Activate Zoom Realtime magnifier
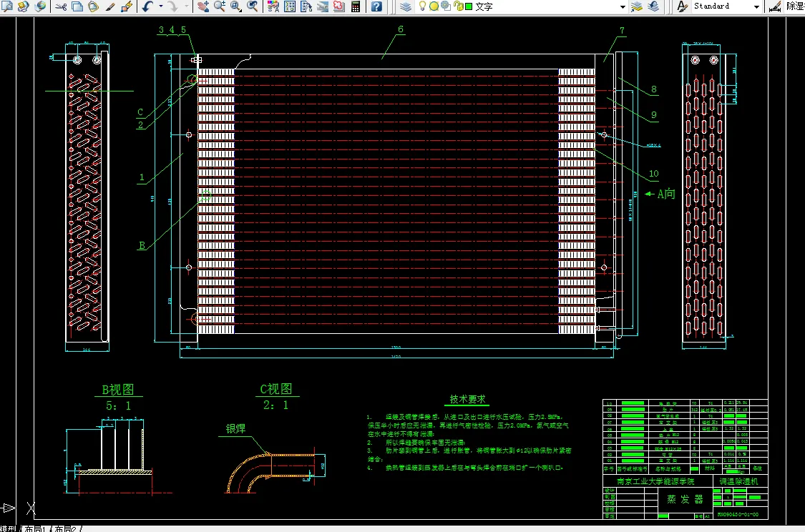 click(220, 6)
